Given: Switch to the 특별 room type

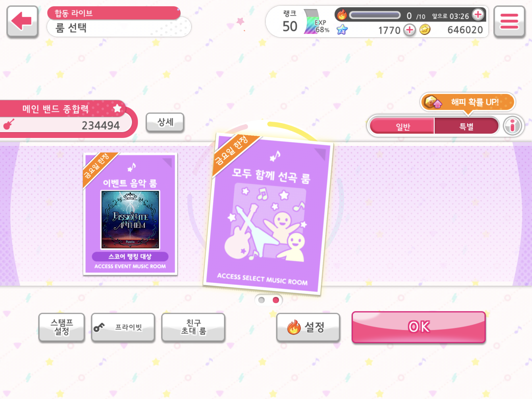Looking at the screenshot, I should pyautogui.click(x=466, y=126).
